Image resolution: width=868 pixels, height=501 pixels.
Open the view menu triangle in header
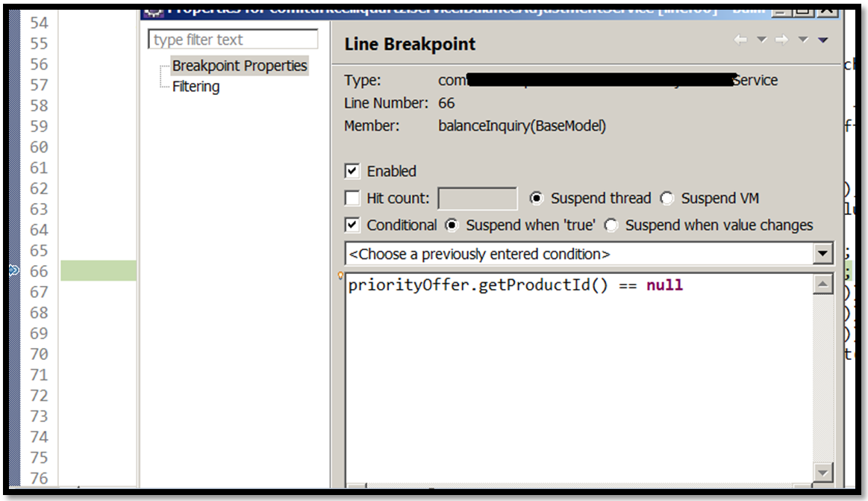[823, 40]
